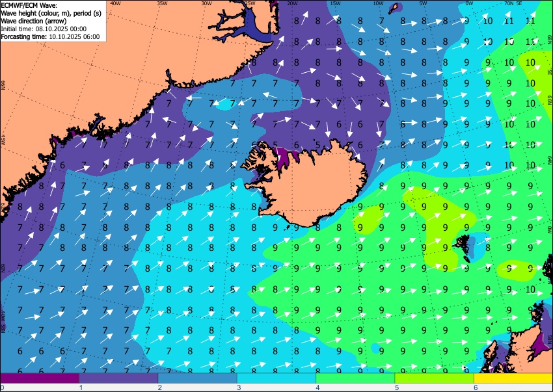Click the legend scale value 4
The width and height of the screenshot is (553, 392).
[x=318, y=387]
